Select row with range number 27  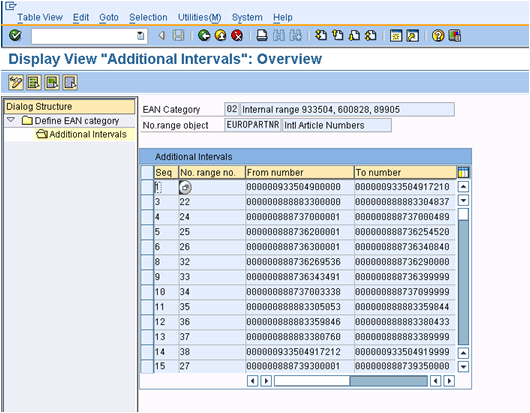[x=147, y=366]
